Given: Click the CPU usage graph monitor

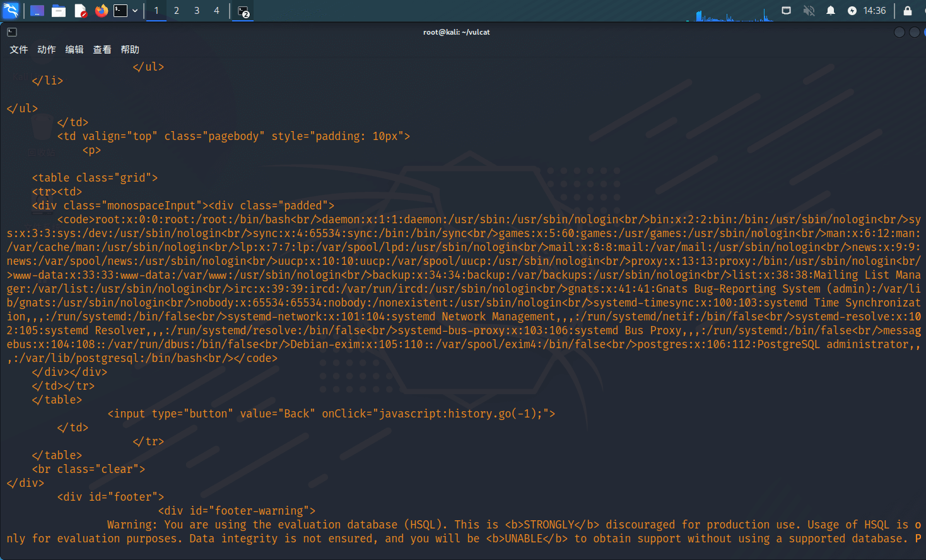Looking at the screenshot, I should [x=730, y=14].
